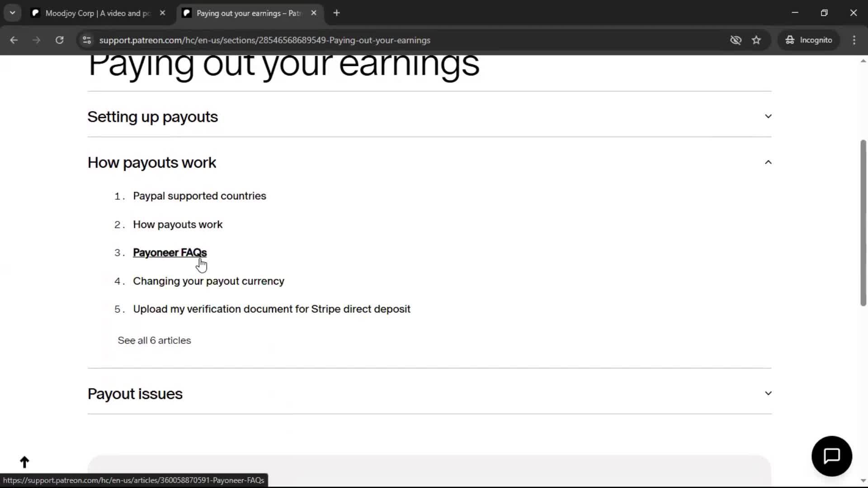Open site information icon in address bar
The height and width of the screenshot is (488, 868).
pos(87,40)
